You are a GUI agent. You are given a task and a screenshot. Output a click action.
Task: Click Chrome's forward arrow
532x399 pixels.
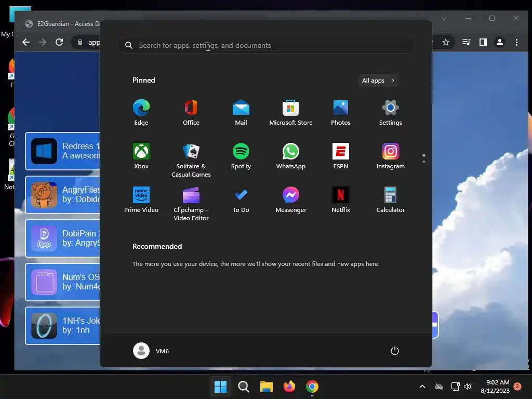coord(43,42)
